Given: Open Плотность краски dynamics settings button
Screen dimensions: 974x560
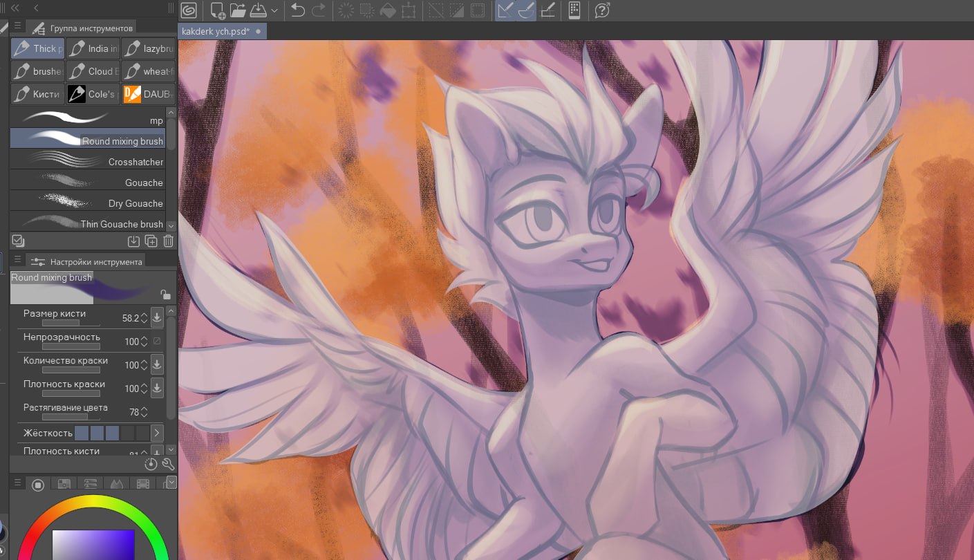Looking at the screenshot, I should pyautogui.click(x=157, y=388).
